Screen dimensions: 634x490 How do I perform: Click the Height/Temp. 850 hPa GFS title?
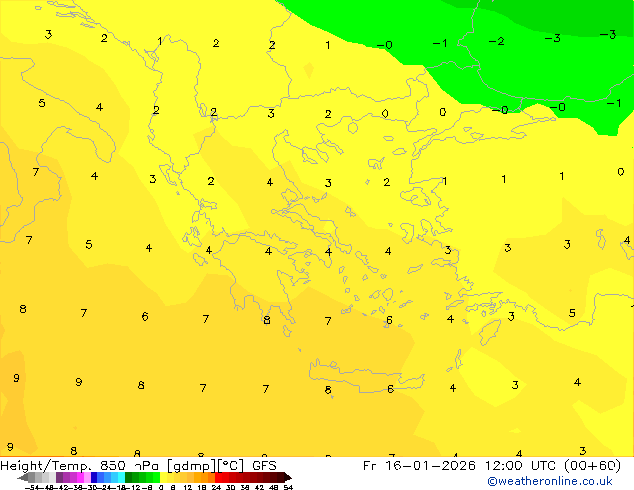138,466
